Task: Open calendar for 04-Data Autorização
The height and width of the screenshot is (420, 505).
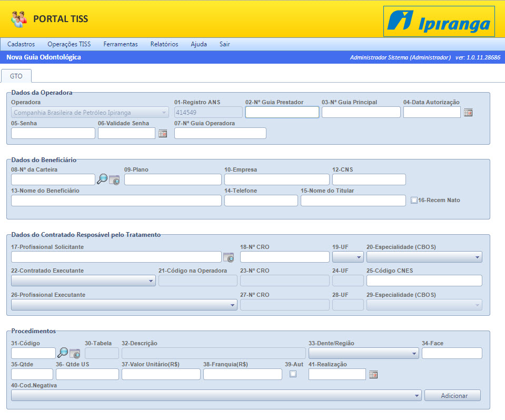Action: pos(468,112)
